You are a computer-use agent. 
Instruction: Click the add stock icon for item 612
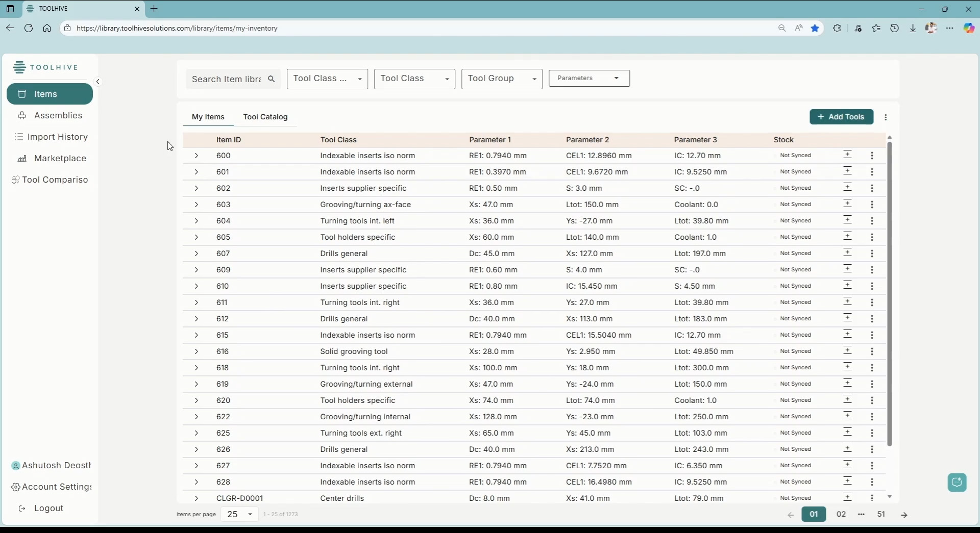[847, 318]
